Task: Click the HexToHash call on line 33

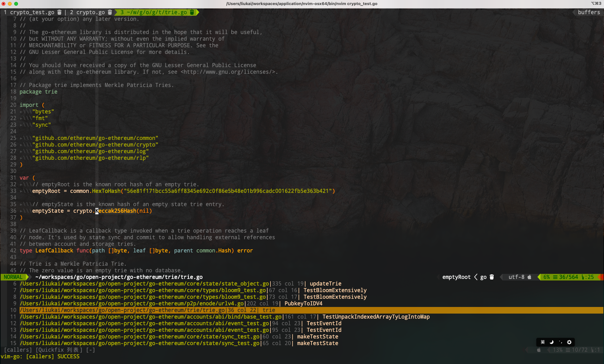Action: pos(106,191)
